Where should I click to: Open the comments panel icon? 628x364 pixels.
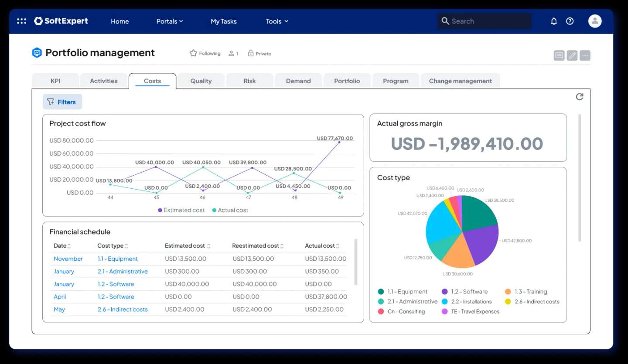(x=559, y=55)
